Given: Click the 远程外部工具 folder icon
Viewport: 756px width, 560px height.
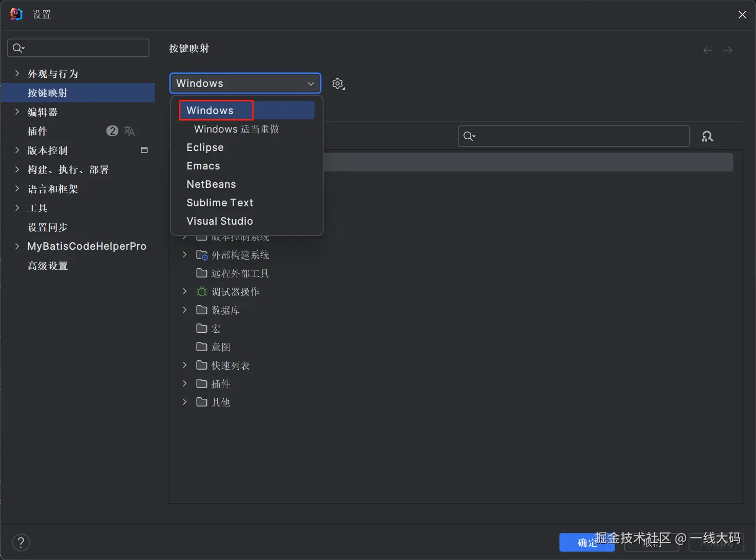Looking at the screenshot, I should [202, 273].
